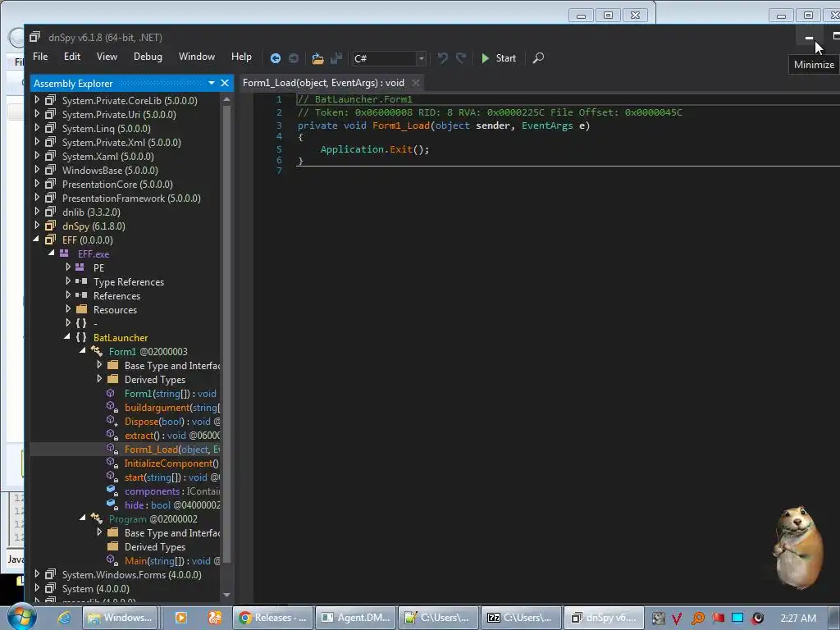Open the File menu

pyautogui.click(x=40, y=57)
